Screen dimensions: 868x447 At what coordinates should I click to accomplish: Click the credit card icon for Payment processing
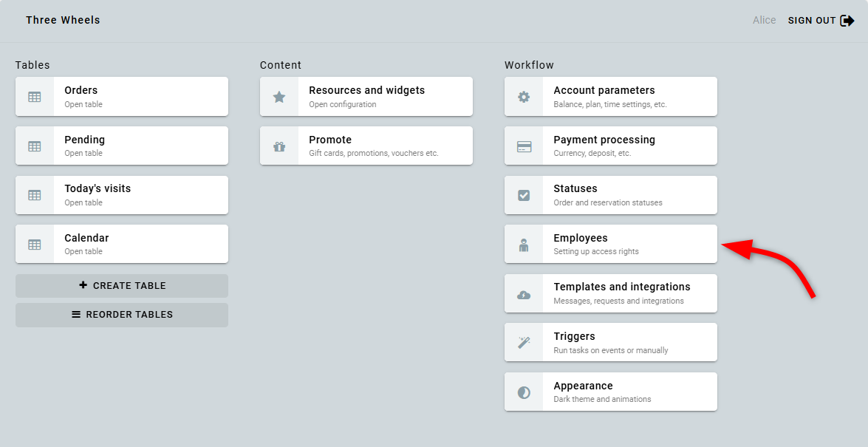click(x=524, y=146)
